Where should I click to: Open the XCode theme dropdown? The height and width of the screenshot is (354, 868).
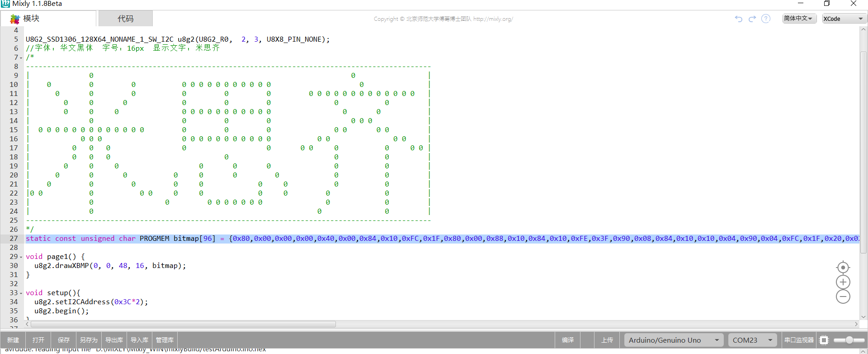pyautogui.click(x=844, y=19)
